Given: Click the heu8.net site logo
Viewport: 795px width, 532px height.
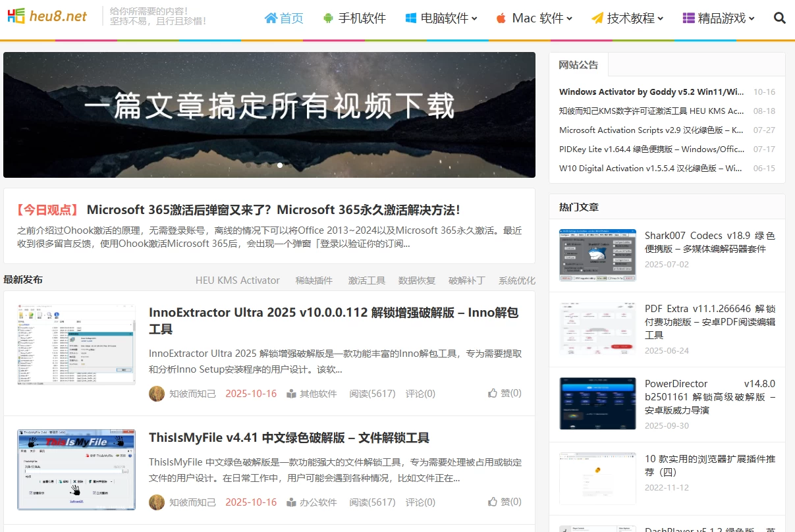Looking at the screenshot, I should (x=47, y=16).
